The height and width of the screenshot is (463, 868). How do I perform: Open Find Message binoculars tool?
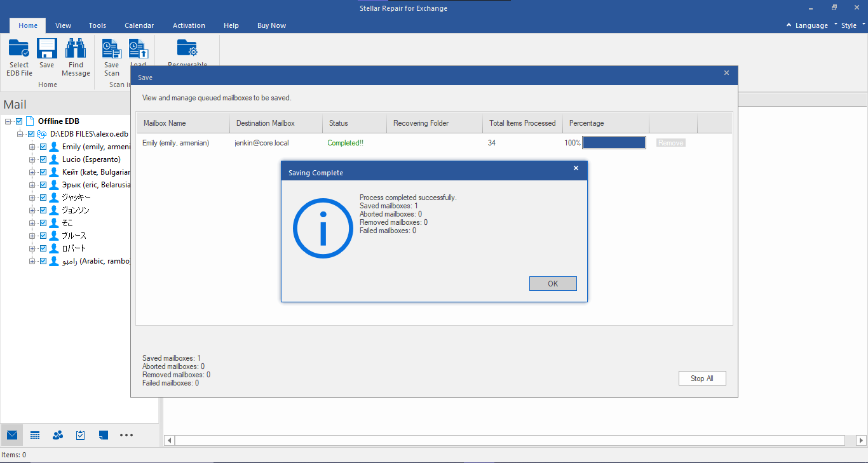click(76, 49)
